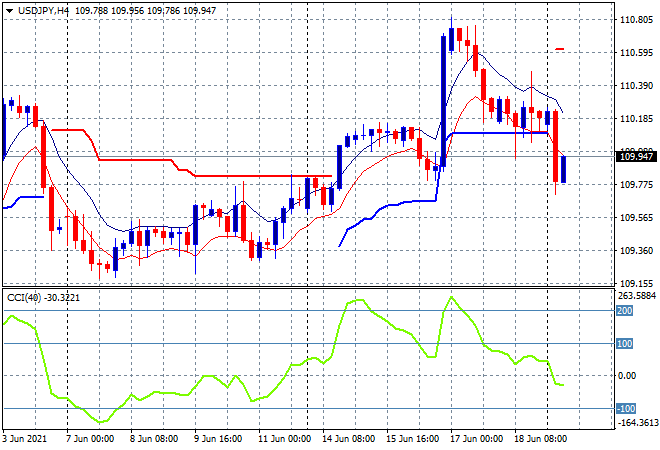The image size is (660, 450).
Task: Click the 263.5884 CCI scale maximum
Action: point(637,296)
